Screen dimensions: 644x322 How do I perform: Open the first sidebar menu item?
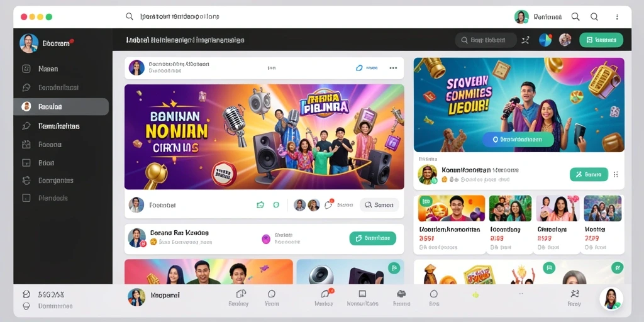(x=61, y=69)
